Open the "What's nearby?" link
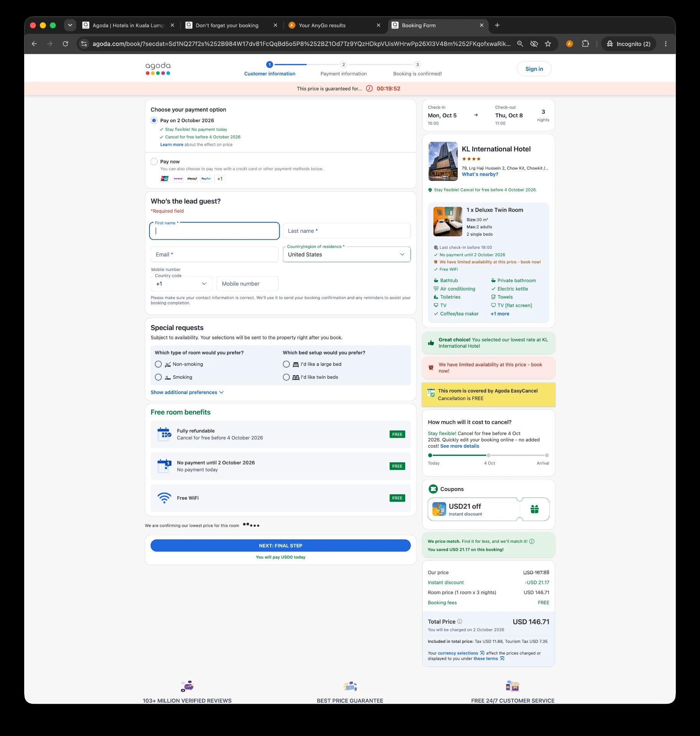The height and width of the screenshot is (736, 700). [x=480, y=174]
